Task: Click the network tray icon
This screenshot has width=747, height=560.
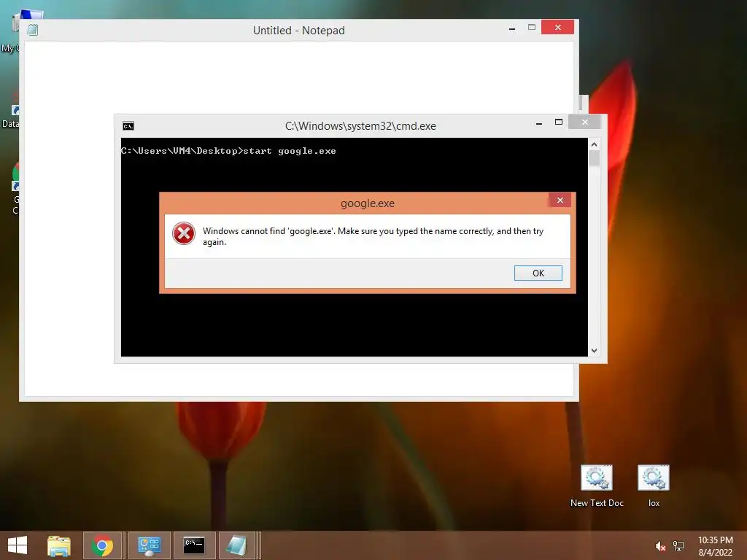Action: point(678,546)
